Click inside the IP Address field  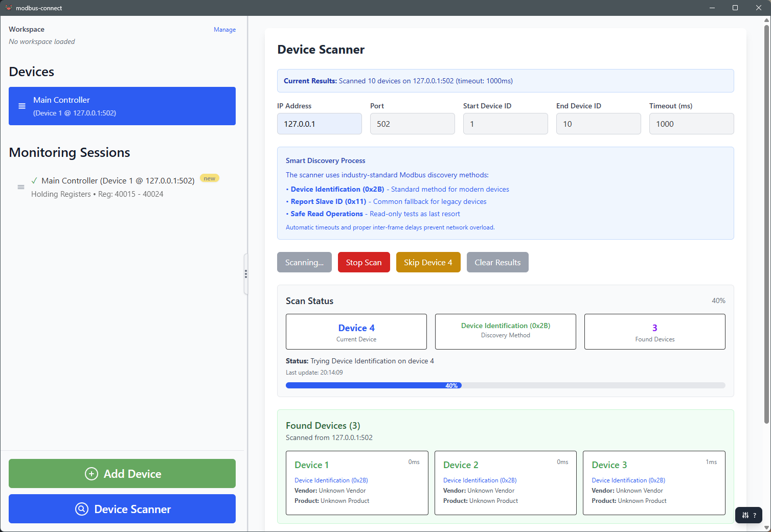coord(319,124)
